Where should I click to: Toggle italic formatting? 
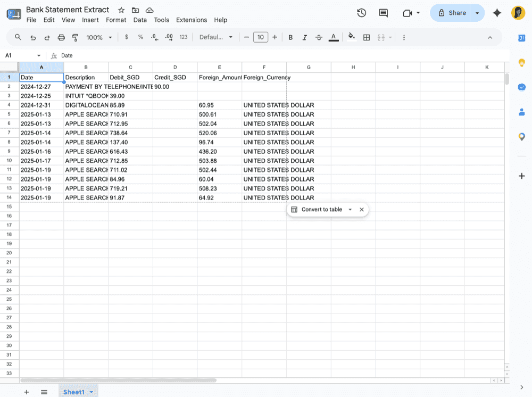tap(305, 37)
